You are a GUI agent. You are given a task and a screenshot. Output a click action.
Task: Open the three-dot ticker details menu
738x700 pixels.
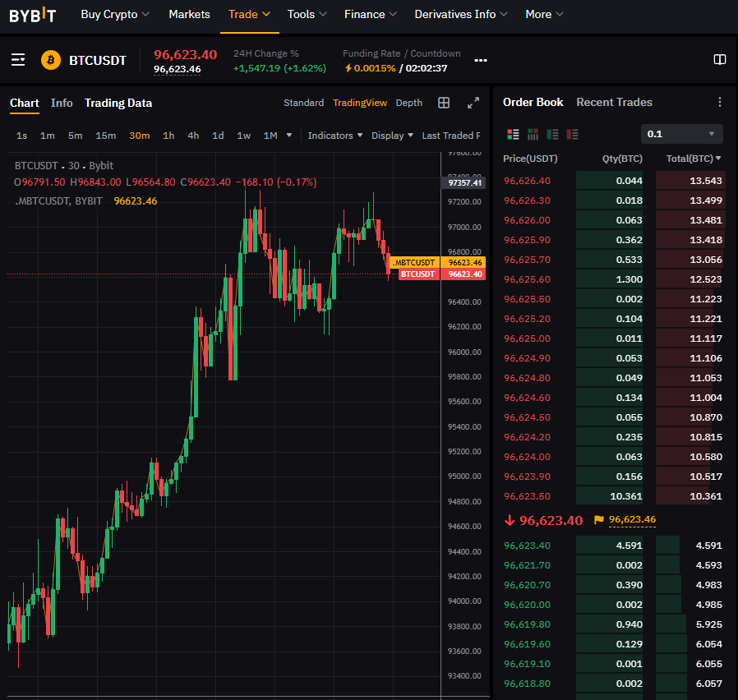click(x=481, y=60)
